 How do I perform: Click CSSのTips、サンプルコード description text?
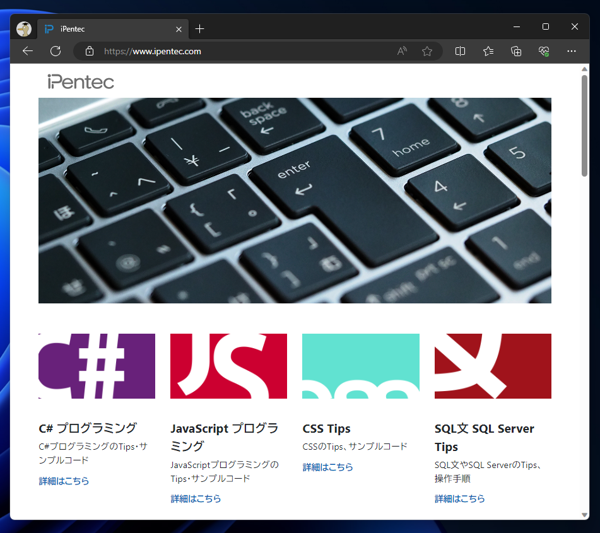coord(355,447)
